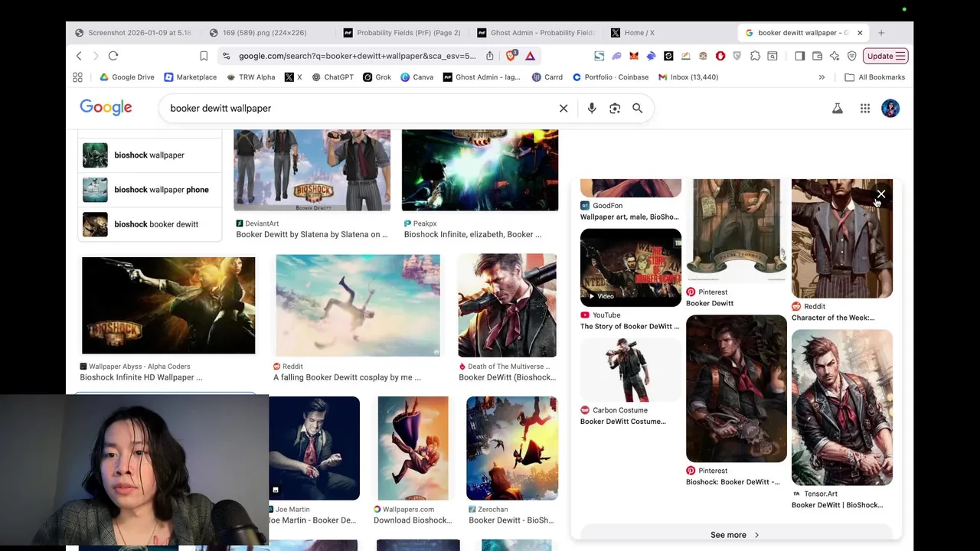Open the Update browser menu button
Image resolution: width=980 pixels, height=551 pixels.
point(886,56)
